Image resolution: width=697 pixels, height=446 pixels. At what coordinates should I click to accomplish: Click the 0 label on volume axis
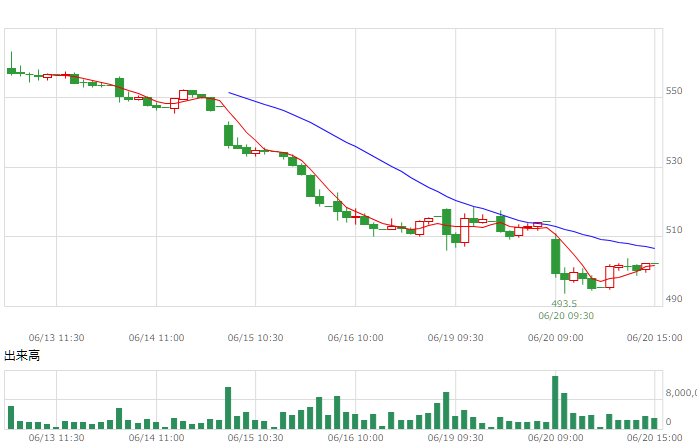(x=668, y=422)
